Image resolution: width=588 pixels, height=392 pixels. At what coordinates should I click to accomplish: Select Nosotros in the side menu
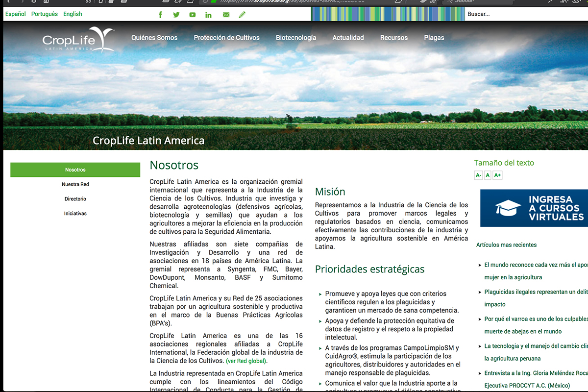pos(75,170)
